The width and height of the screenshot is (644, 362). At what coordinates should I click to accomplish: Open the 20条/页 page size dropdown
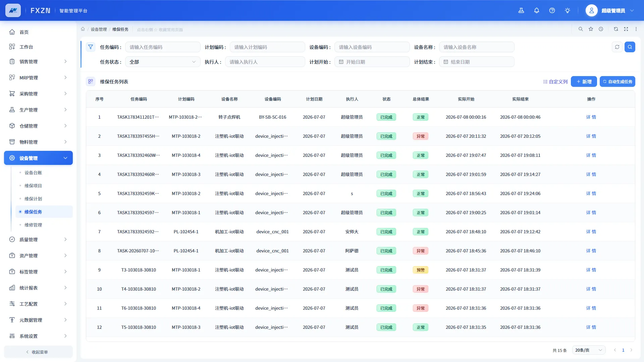click(589, 350)
